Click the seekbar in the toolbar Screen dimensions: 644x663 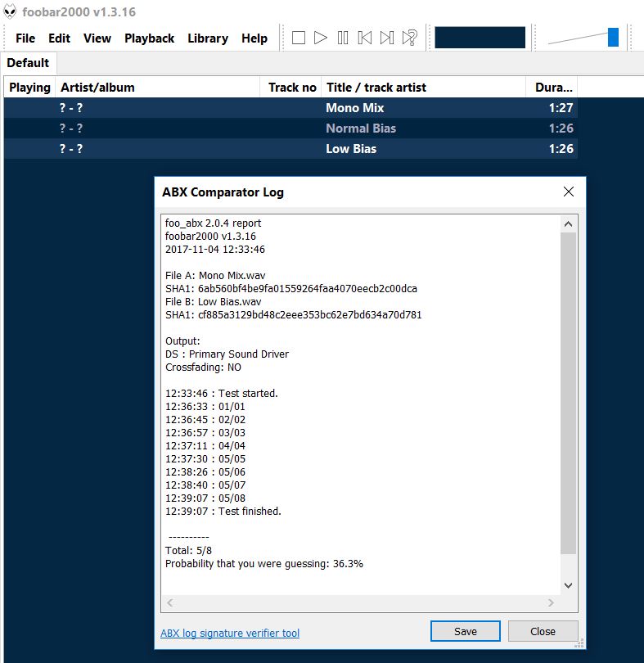[480, 38]
